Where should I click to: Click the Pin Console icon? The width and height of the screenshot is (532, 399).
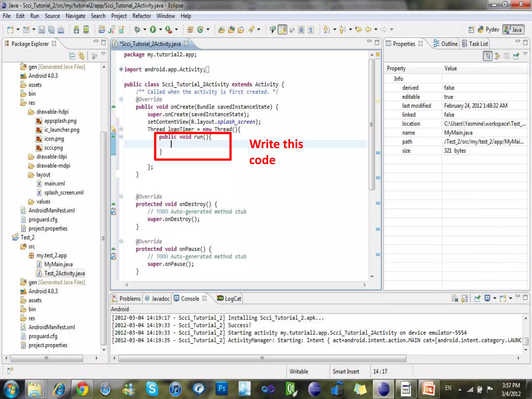(477, 298)
